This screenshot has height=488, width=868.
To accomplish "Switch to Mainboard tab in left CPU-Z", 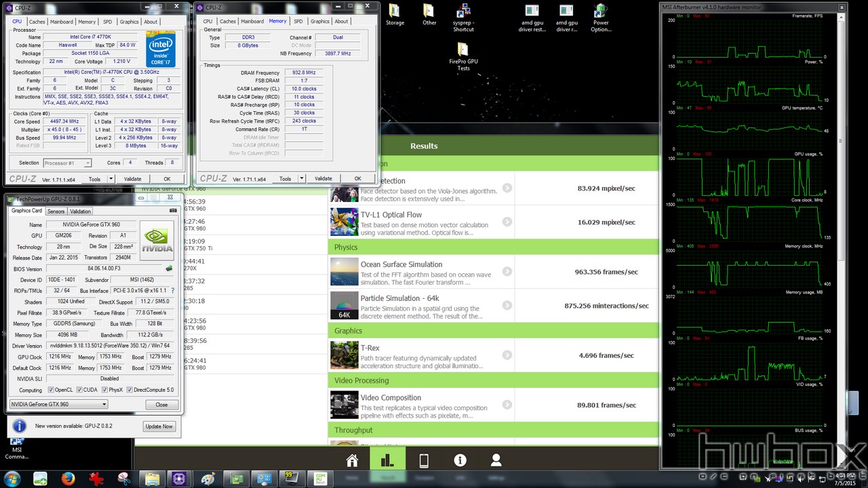I will 62,22.
